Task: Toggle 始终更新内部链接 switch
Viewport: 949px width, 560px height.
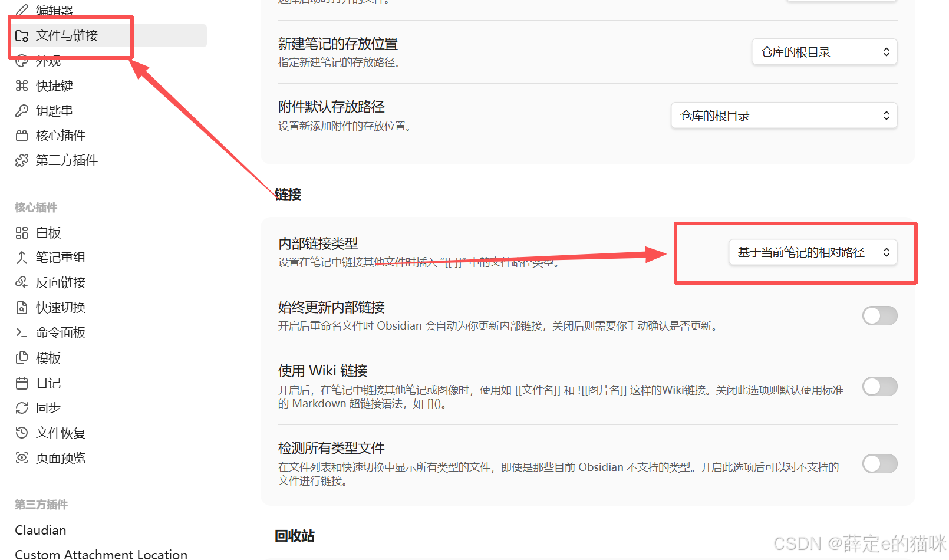Action: click(880, 316)
